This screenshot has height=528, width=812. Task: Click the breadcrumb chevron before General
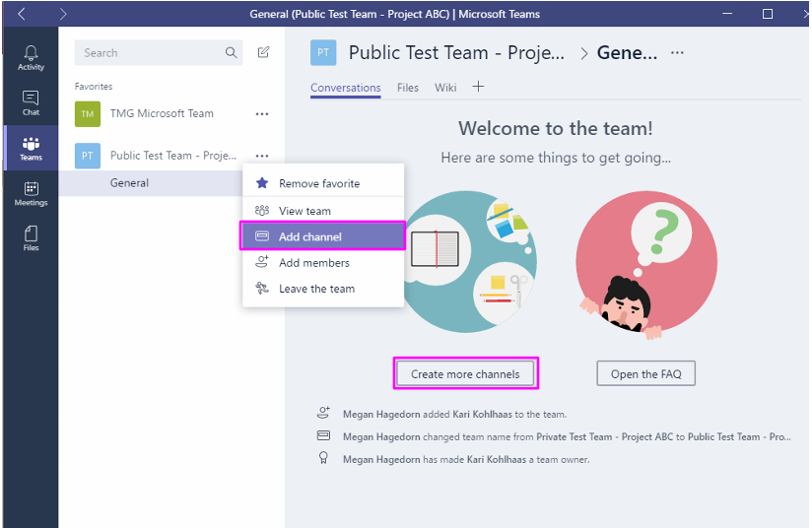point(584,53)
